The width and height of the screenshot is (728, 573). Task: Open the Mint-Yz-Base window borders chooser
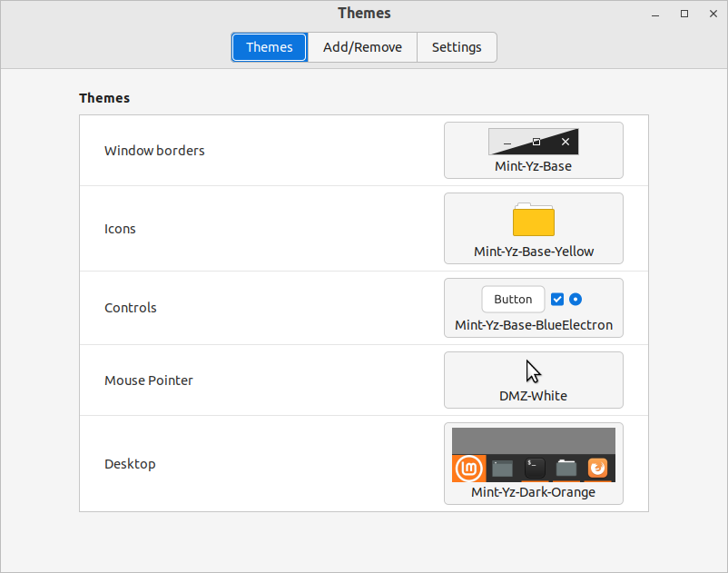pos(534,151)
